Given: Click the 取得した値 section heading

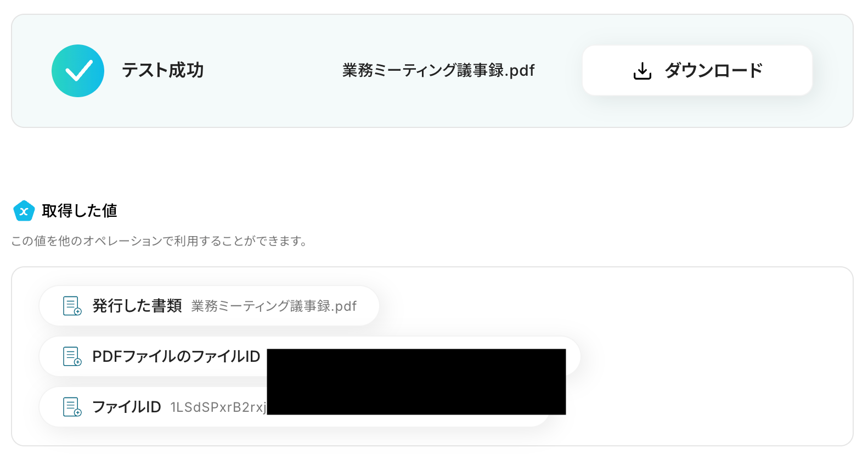Looking at the screenshot, I should 80,211.
